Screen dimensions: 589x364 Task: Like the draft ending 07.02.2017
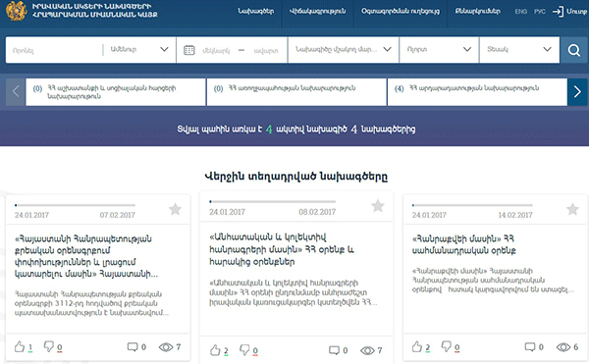click(x=20, y=346)
